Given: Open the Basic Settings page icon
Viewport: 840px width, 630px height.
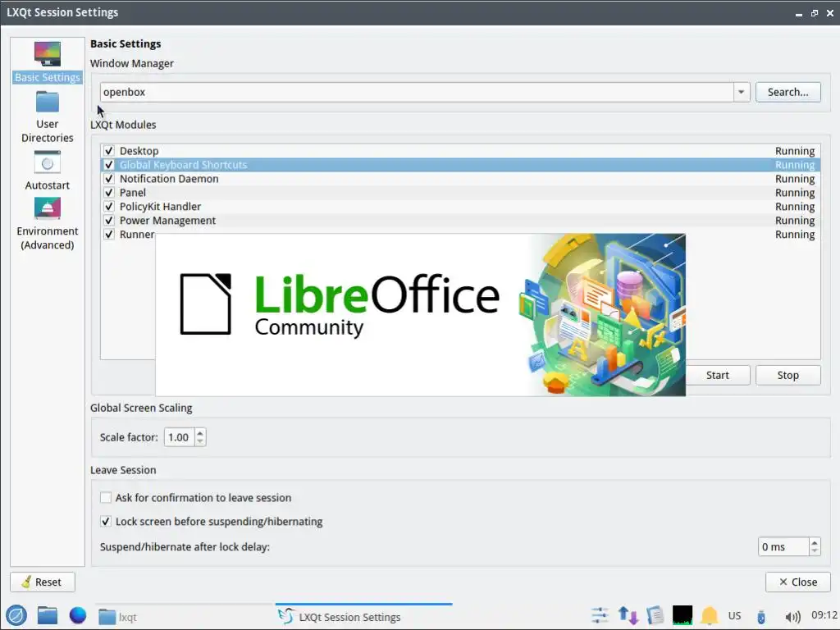Looking at the screenshot, I should pyautogui.click(x=47, y=54).
